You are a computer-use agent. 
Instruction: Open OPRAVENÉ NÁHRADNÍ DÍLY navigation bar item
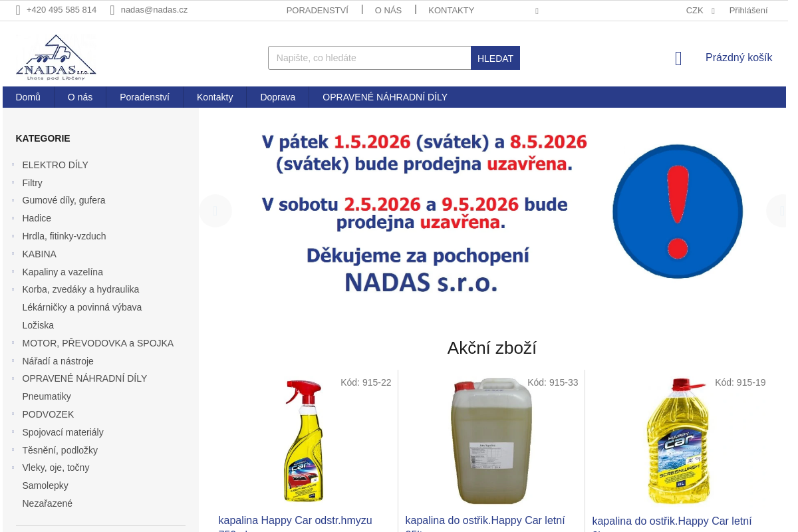pos(385,97)
